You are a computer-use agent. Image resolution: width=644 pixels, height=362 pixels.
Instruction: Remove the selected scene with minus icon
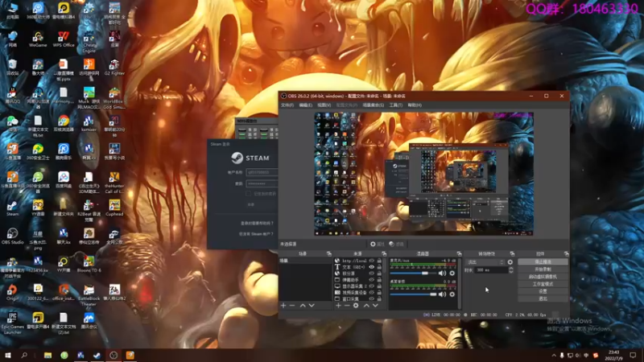point(292,306)
